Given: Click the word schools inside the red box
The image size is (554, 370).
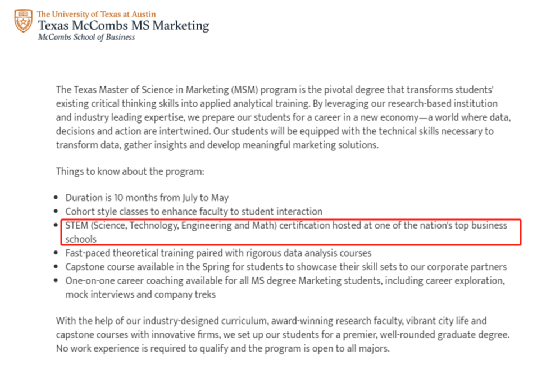Looking at the screenshot, I should point(81,239).
